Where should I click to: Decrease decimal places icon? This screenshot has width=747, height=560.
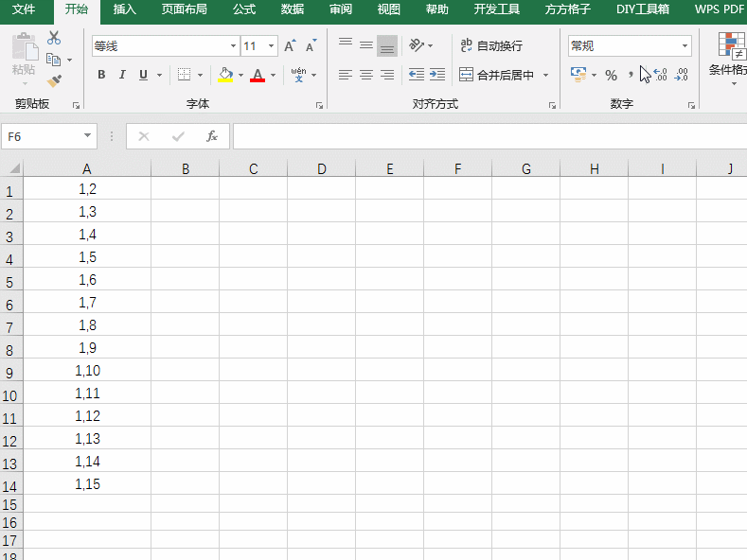coord(682,75)
